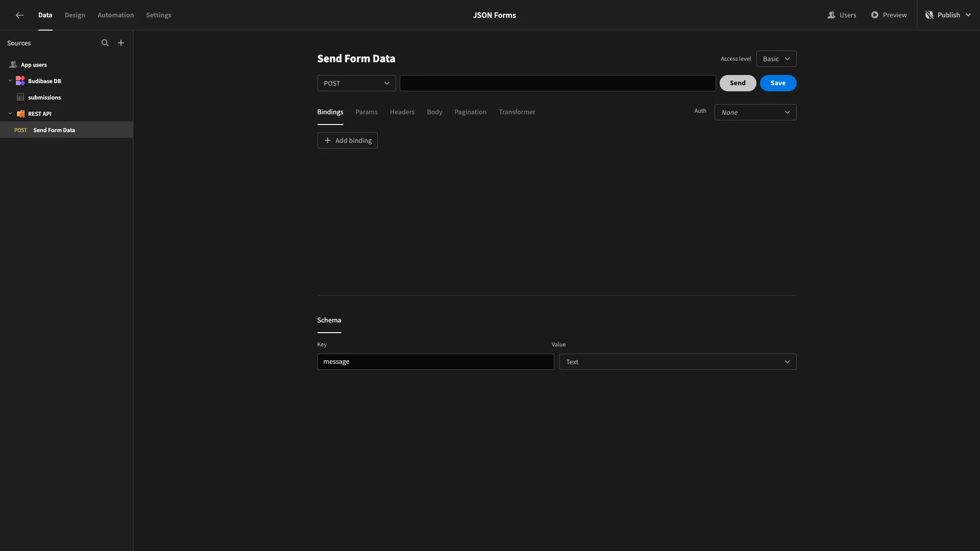
Task: Select the Data tab
Action: 45,15
